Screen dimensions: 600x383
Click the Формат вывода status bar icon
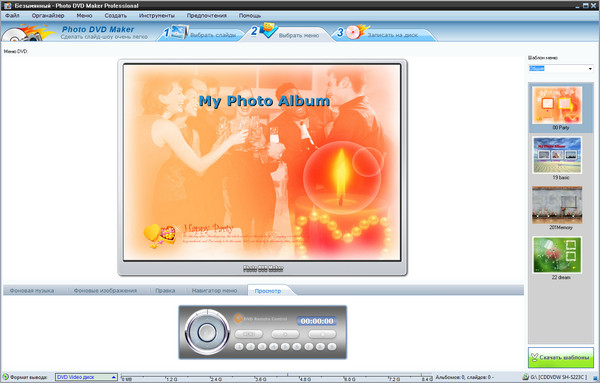(x=5, y=377)
